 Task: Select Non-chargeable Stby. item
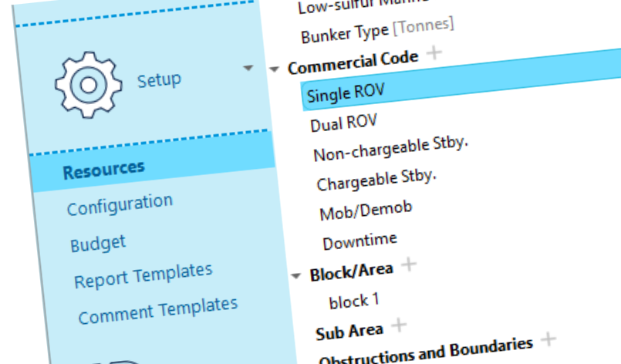point(390,149)
